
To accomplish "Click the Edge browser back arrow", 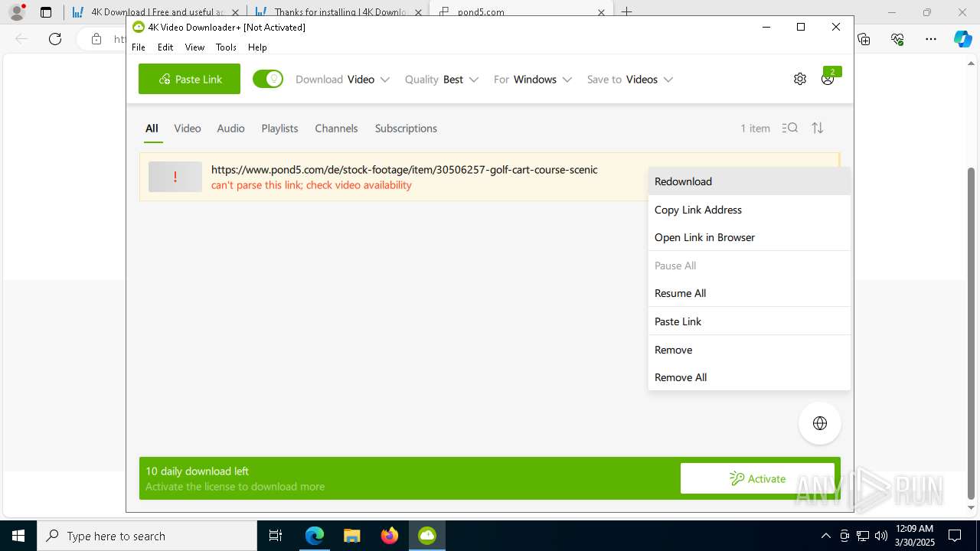I will point(21,39).
